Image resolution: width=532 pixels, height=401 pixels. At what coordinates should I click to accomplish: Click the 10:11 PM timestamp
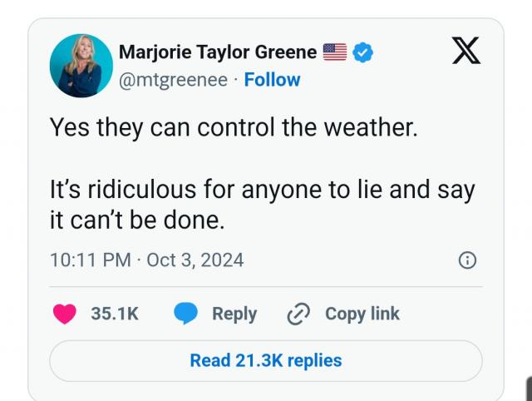coord(91,260)
